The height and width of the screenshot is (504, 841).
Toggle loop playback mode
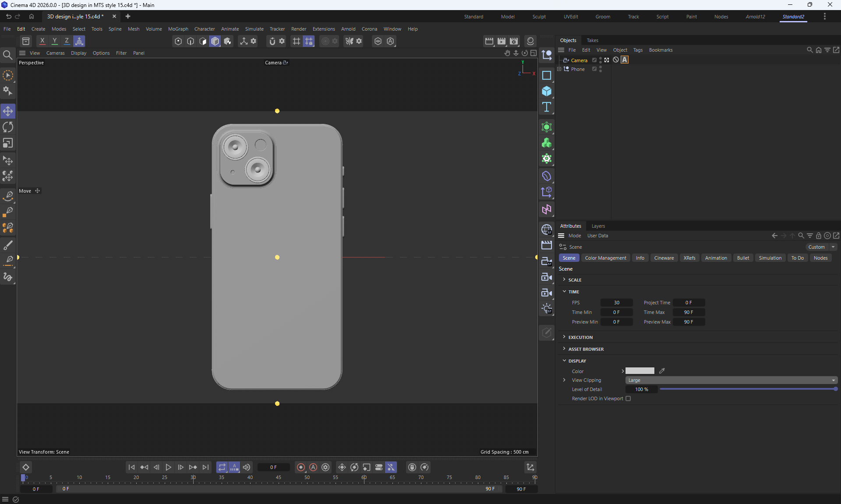pyautogui.click(x=222, y=467)
